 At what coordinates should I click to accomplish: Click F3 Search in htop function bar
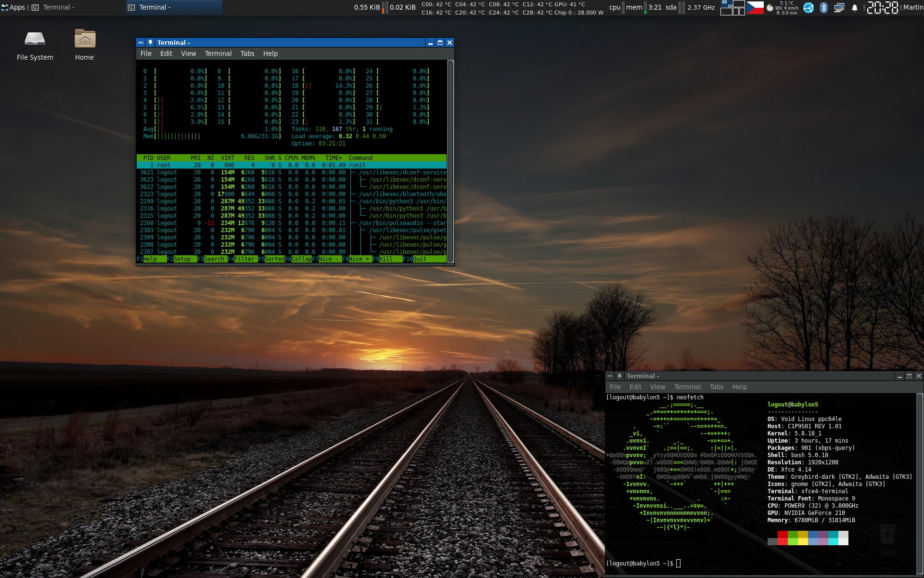pos(212,259)
